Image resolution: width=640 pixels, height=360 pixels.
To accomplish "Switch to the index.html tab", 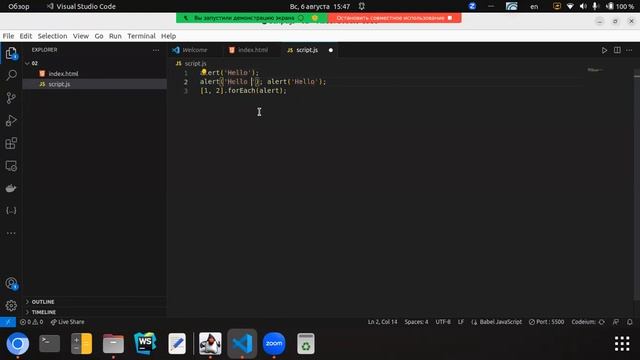I will [252, 50].
